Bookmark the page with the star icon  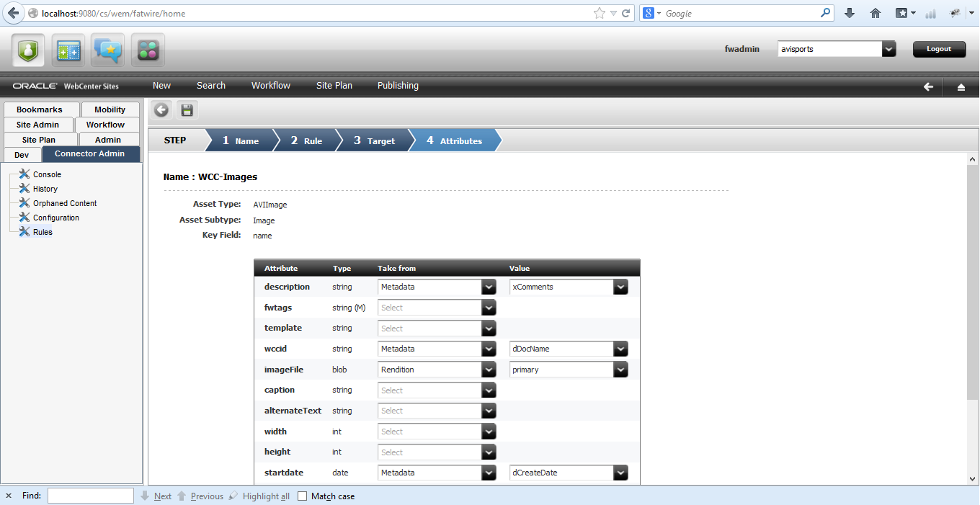point(599,12)
